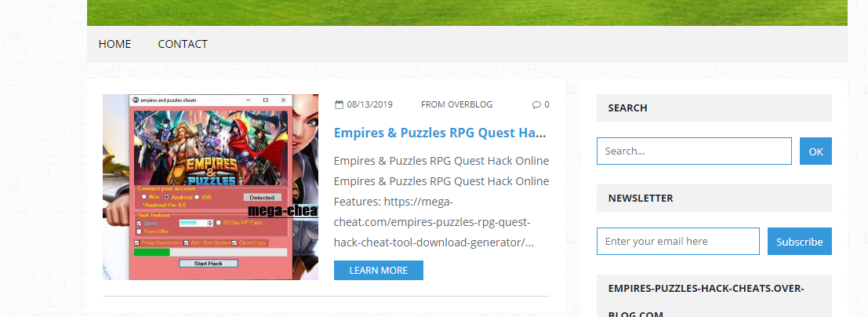Open the CONTACT menu item

(x=183, y=44)
